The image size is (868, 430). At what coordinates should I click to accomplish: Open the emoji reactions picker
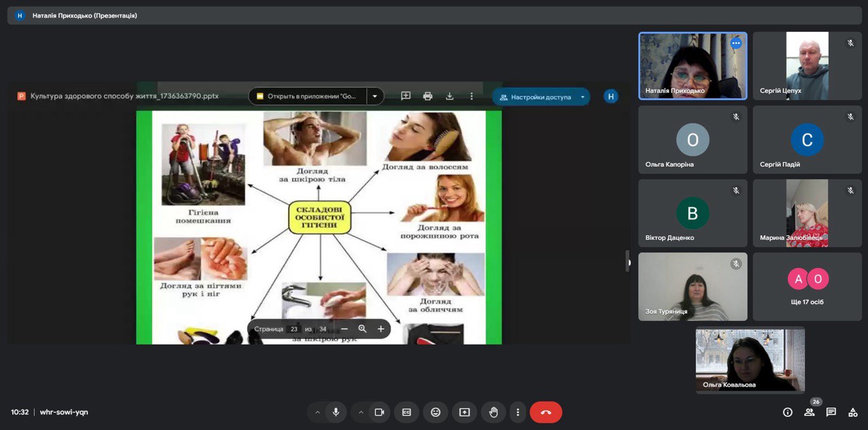pos(435,412)
